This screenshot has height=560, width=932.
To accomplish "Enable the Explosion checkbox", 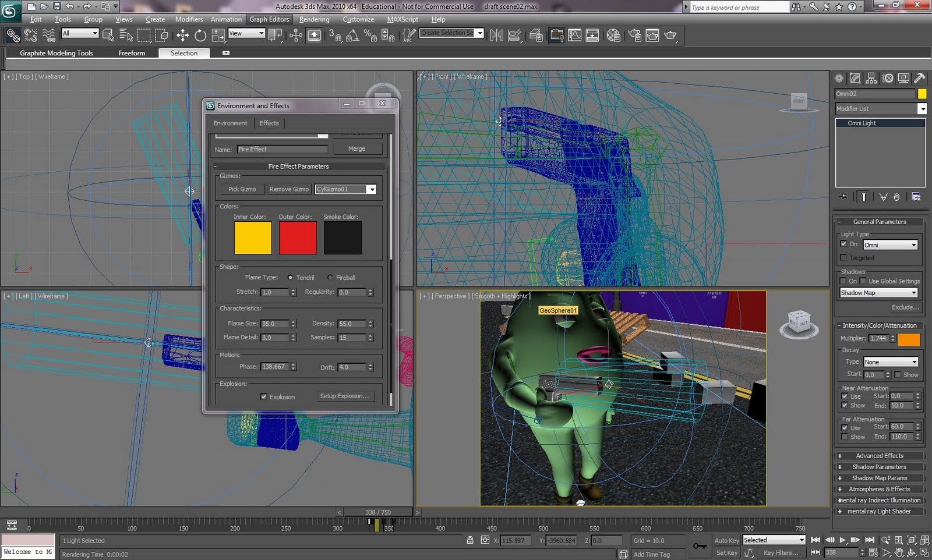I will pos(264,396).
